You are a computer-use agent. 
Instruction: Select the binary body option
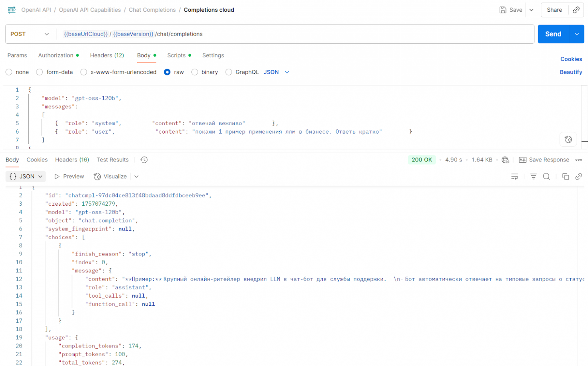tap(195, 72)
